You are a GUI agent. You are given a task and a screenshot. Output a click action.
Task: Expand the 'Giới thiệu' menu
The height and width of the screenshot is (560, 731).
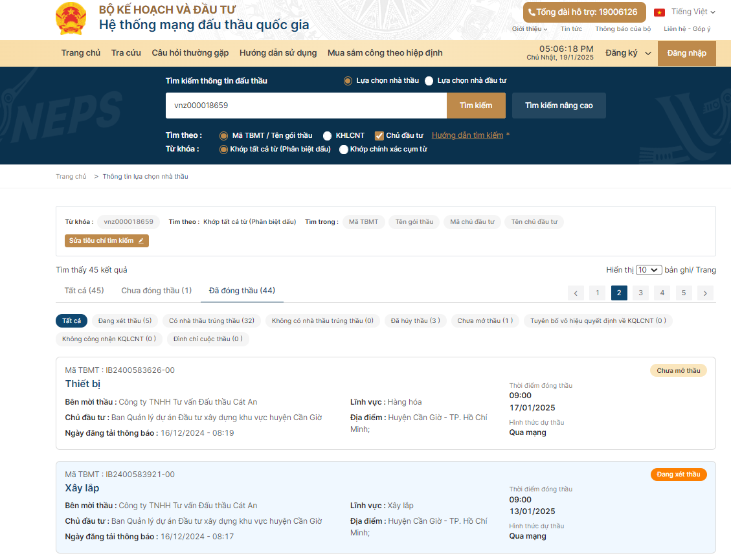click(529, 29)
